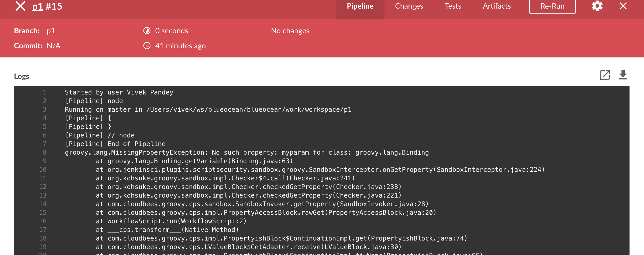The image size is (644, 255).
Task: Click the duration icon beside 0 seconds
Action: click(147, 31)
